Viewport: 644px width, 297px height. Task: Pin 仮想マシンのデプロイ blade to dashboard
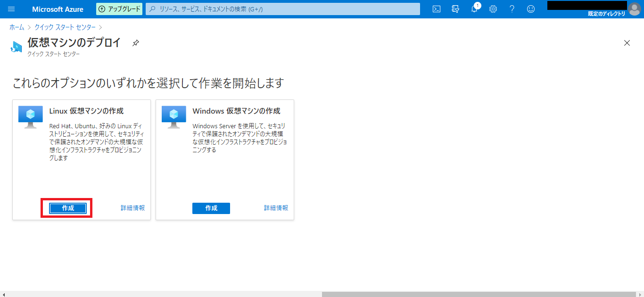135,43
